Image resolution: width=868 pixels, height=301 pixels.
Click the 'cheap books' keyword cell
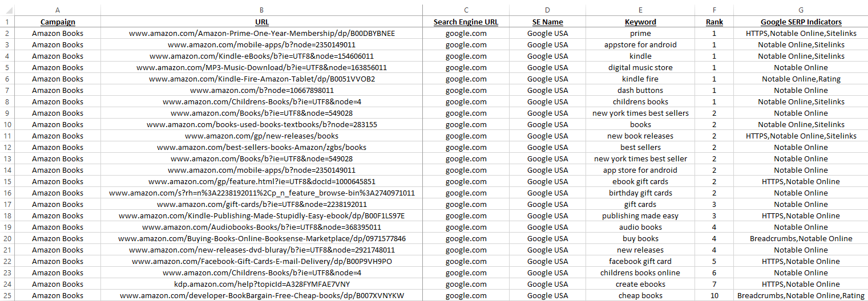click(640, 295)
